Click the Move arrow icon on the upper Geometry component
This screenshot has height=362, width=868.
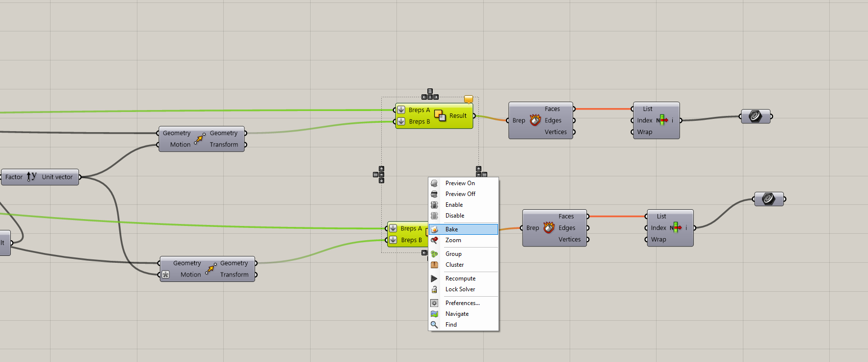(x=200, y=139)
